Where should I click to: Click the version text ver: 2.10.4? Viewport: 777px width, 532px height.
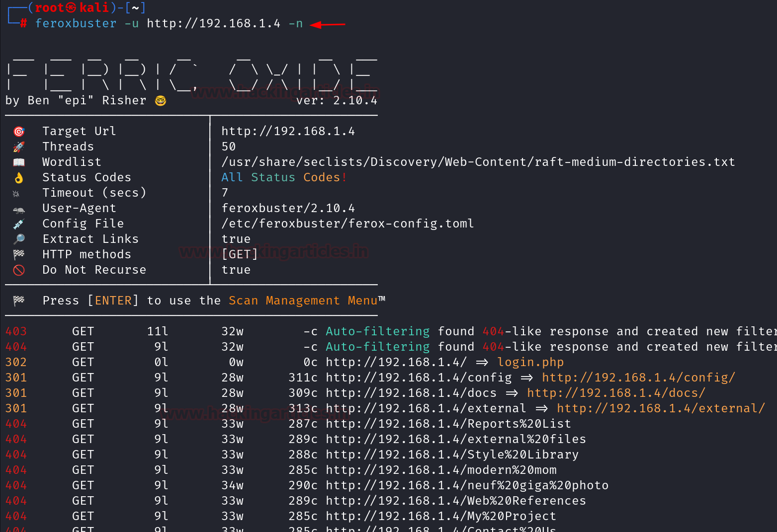coord(337,101)
